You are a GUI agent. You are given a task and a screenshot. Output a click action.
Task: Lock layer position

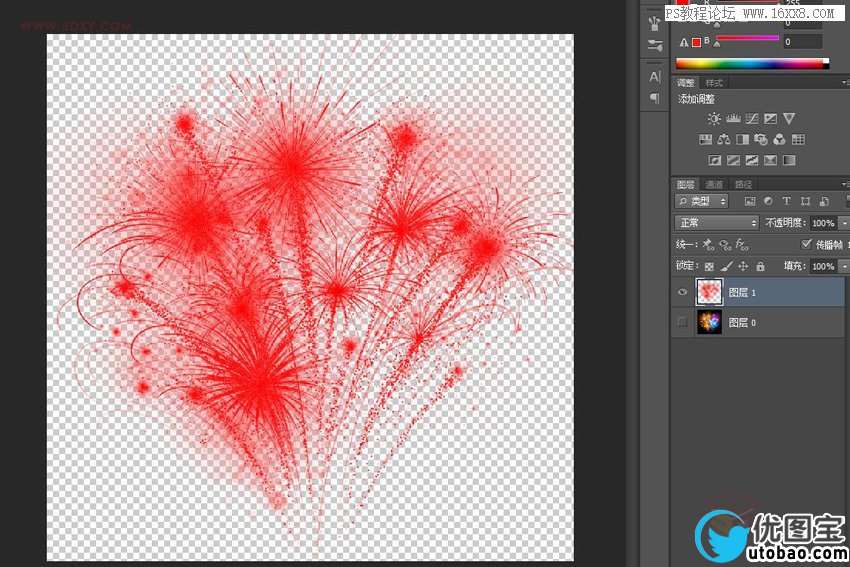click(743, 266)
